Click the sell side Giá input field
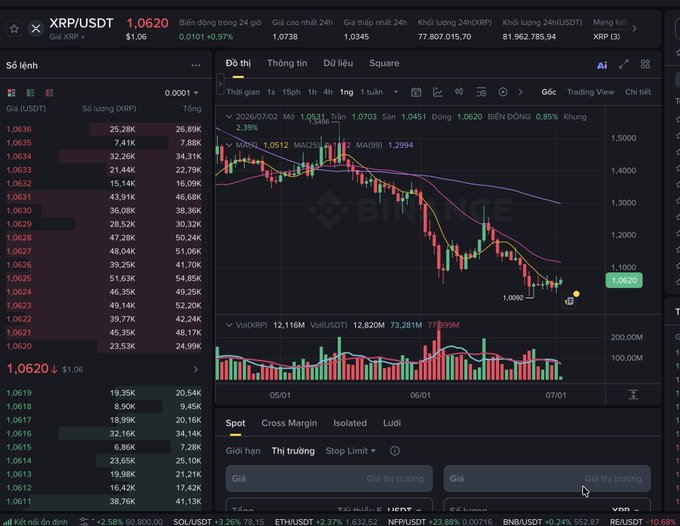 (547, 479)
